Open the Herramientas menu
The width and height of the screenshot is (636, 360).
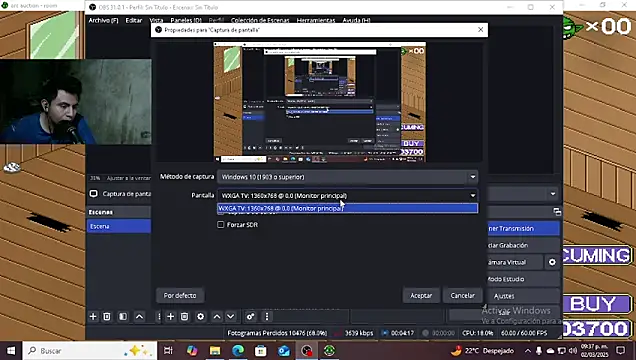click(316, 20)
